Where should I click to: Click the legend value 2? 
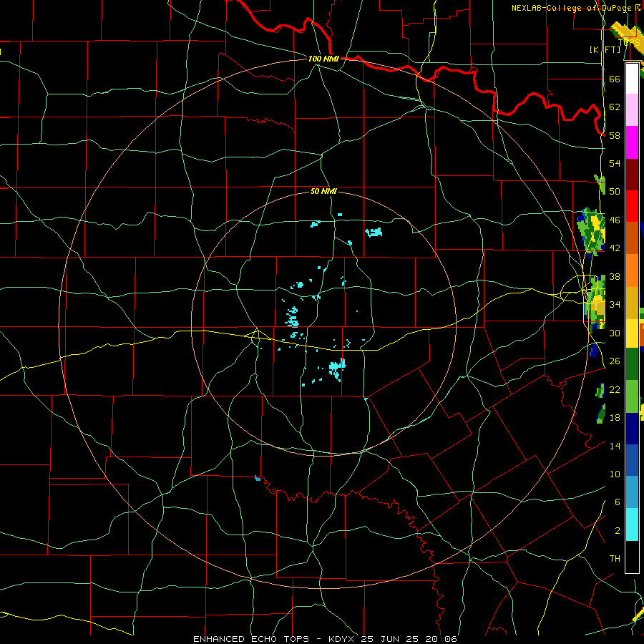pyautogui.click(x=617, y=531)
